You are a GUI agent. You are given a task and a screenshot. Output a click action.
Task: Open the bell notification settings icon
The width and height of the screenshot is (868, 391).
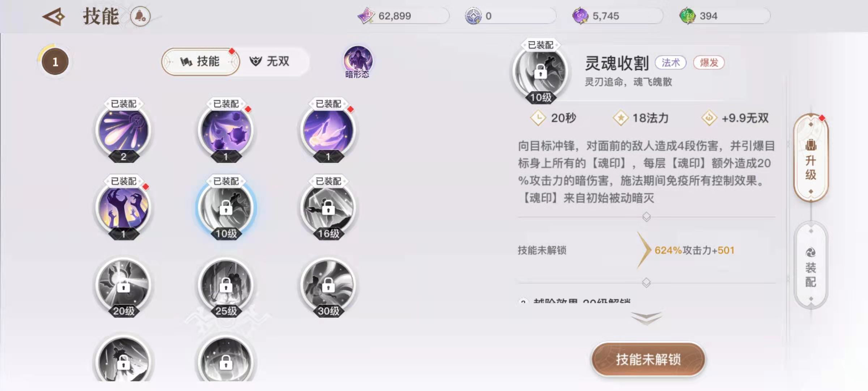click(x=140, y=16)
